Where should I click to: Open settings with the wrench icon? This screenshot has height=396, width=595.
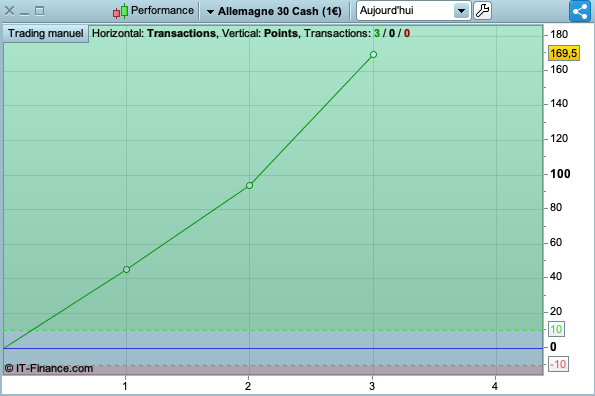click(482, 11)
